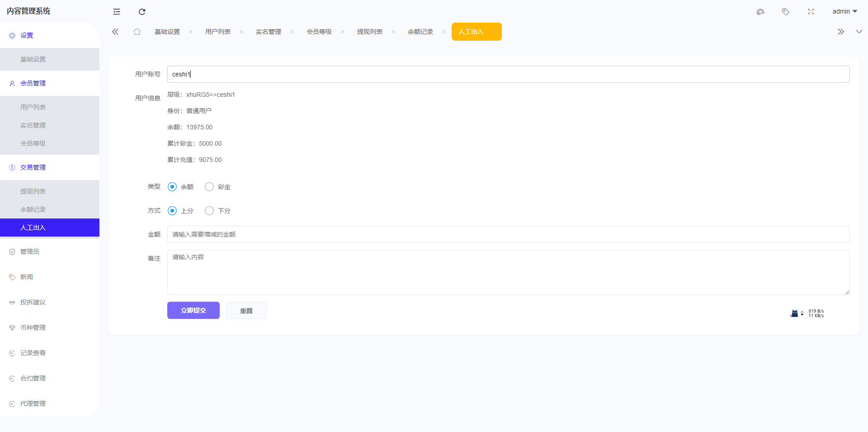Select the 余额 type radio button

pyautogui.click(x=172, y=187)
